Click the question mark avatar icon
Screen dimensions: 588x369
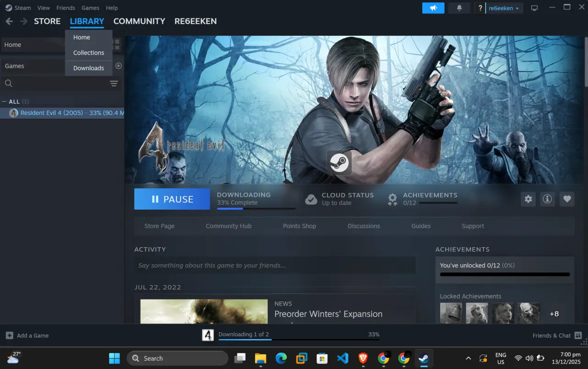point(480,8)
